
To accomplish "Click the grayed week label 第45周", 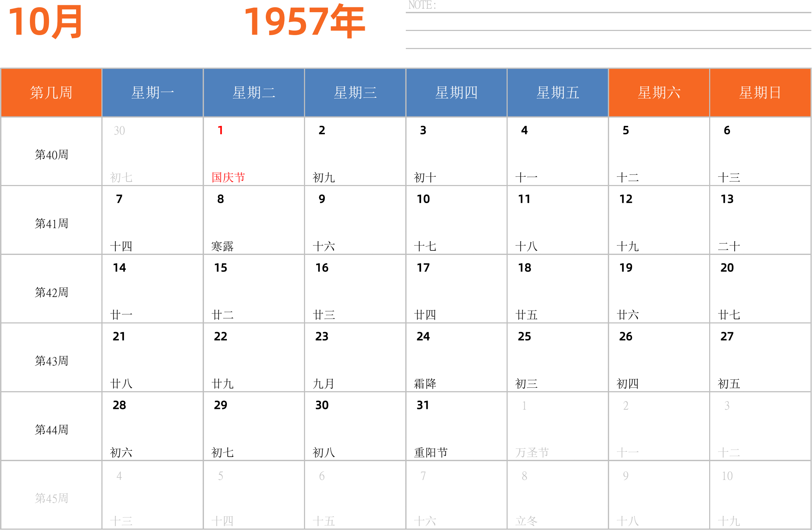I will (x=51, y=498).
